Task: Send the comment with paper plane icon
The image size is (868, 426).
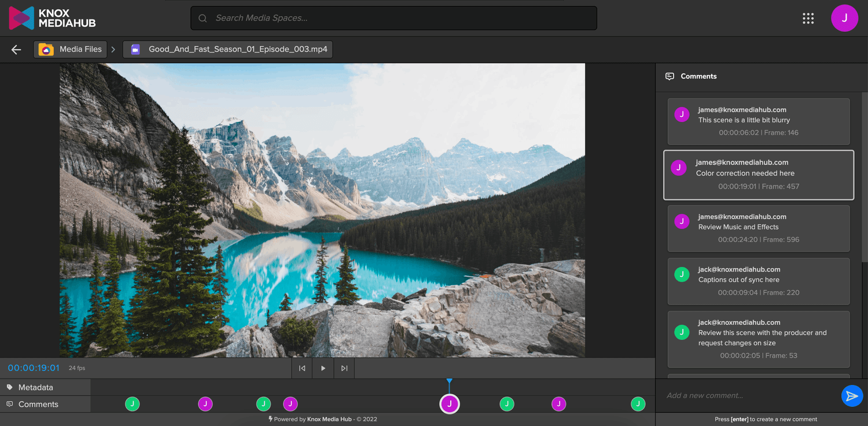Action: (852, 396)
